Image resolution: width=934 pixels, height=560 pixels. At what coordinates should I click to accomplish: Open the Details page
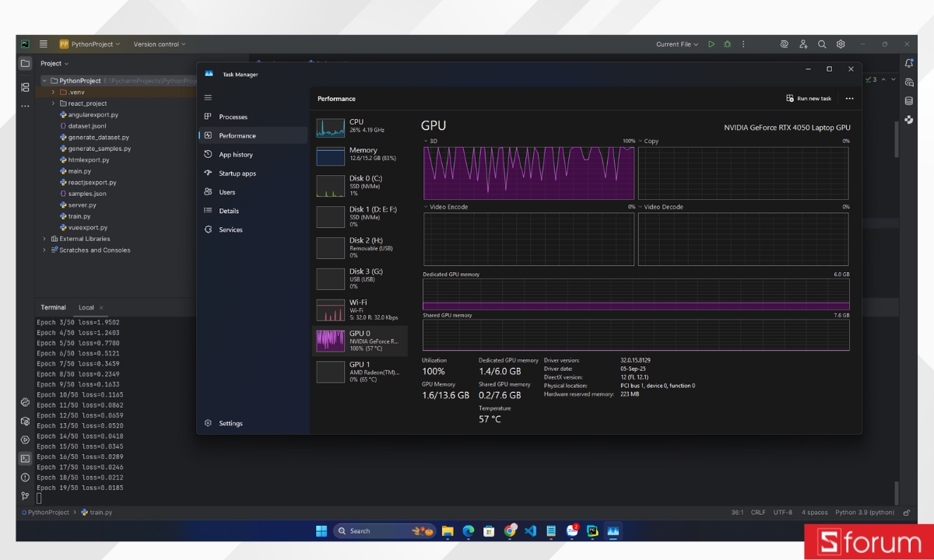pos(253,211)
